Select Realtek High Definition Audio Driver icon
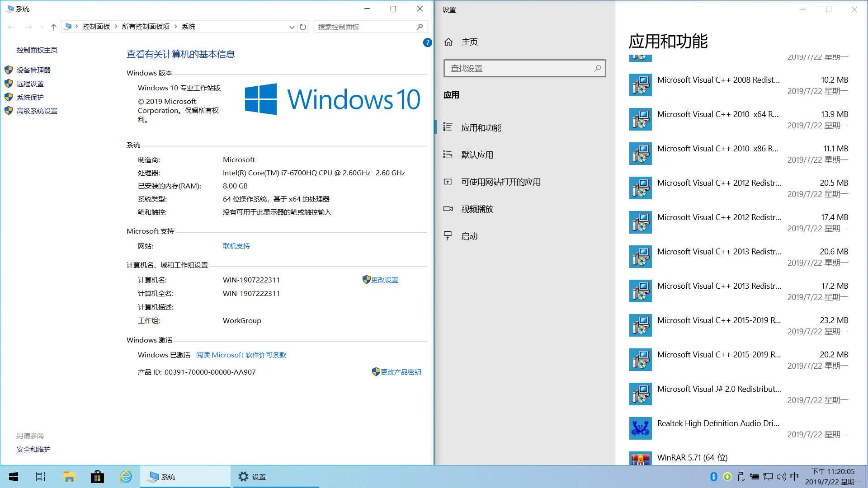This screenshot has width=868, height=488. click(x=641, y=428)
